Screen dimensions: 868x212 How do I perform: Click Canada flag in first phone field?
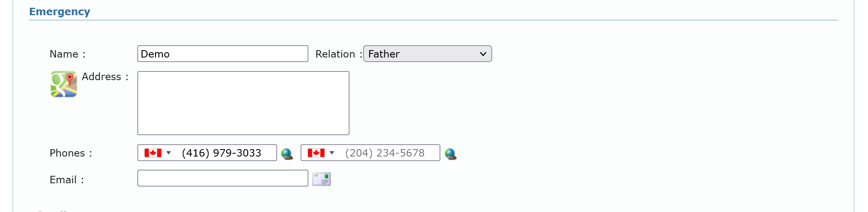point(153,153)
